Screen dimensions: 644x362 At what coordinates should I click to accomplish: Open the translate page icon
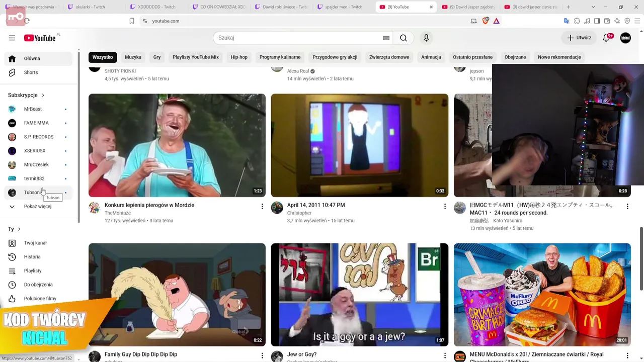point(567,21)
